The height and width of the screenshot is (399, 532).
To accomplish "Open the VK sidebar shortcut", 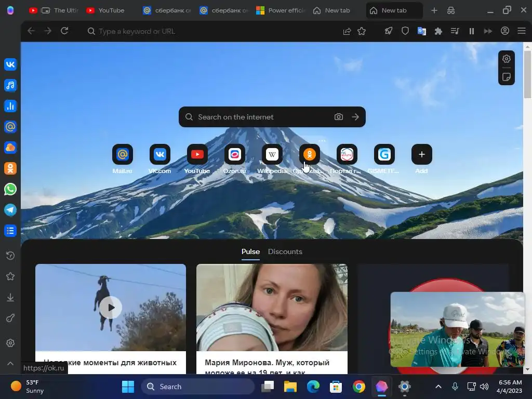I will 10,64.
